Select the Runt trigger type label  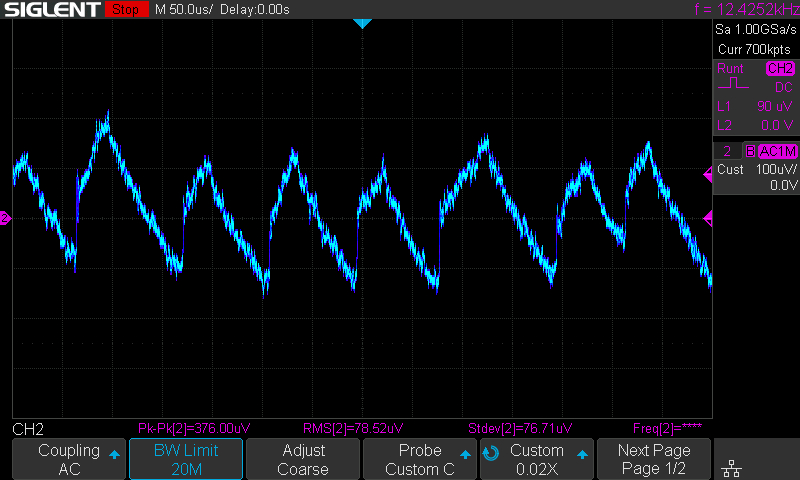click(730, 68)
